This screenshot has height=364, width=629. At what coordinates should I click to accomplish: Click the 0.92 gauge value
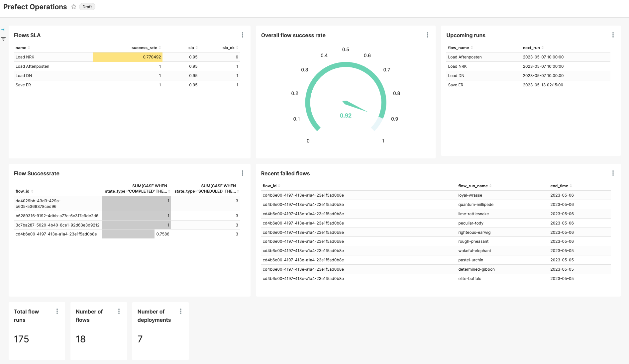click(x=346, y=116)
